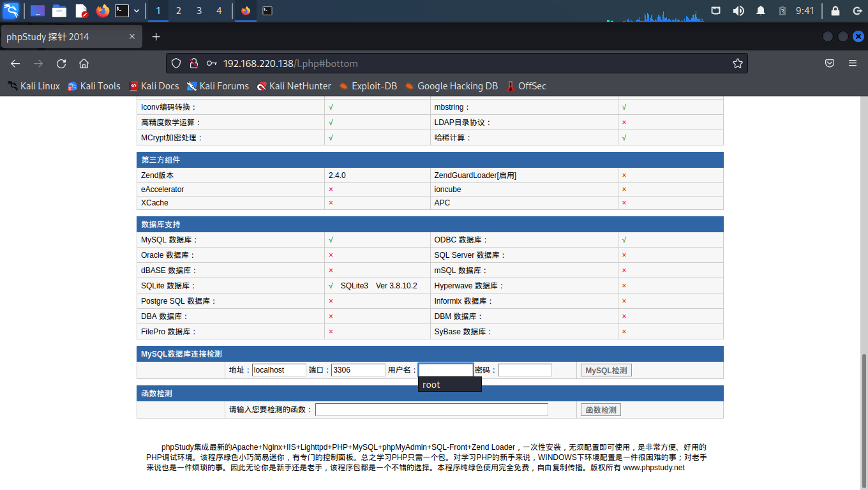Click the 第三方组件 section header
The height and width of the screenshot is (490, 868).
click(x=430, y=160)
